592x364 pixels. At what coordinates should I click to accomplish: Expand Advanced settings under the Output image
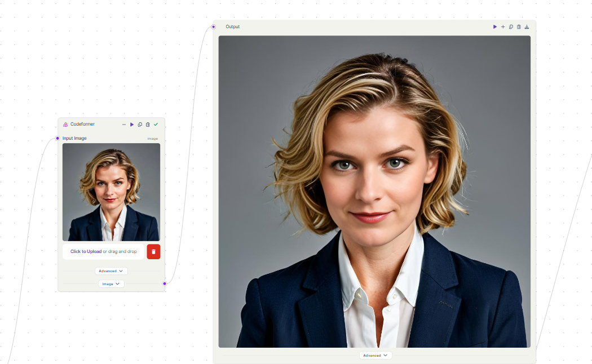click(375, 355)
